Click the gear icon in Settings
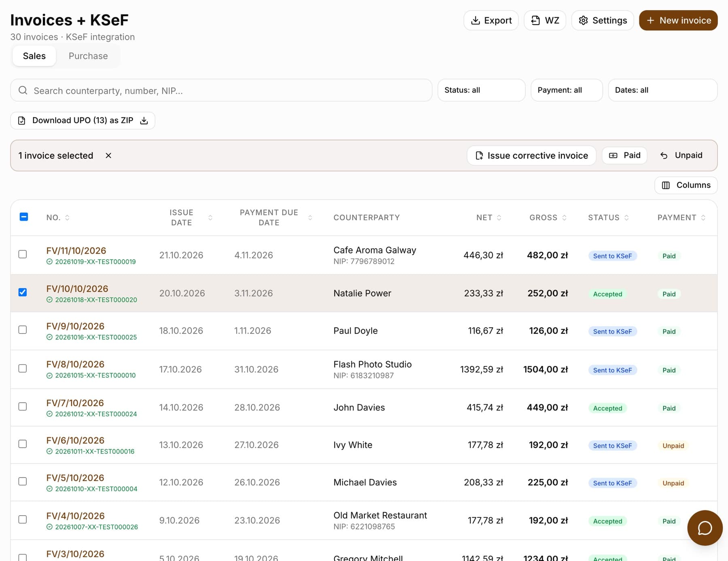 click(x=583, y=20)
